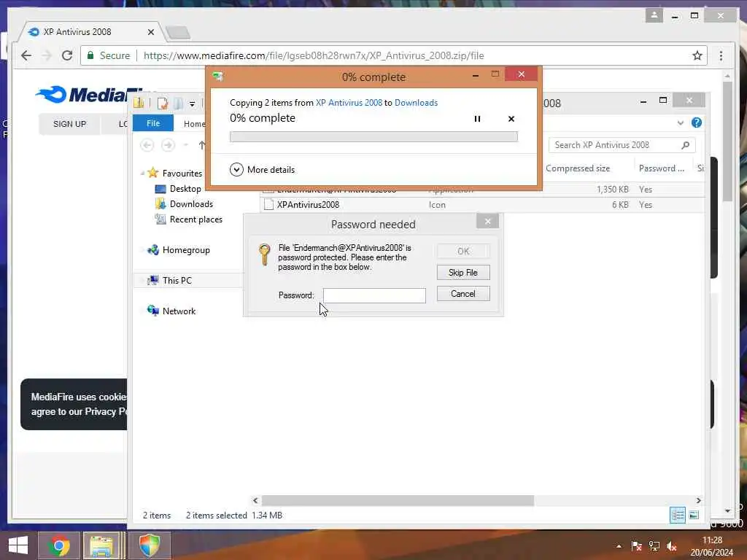Click the Password input field
Viewport: 747px width, 560px height.
374,295
